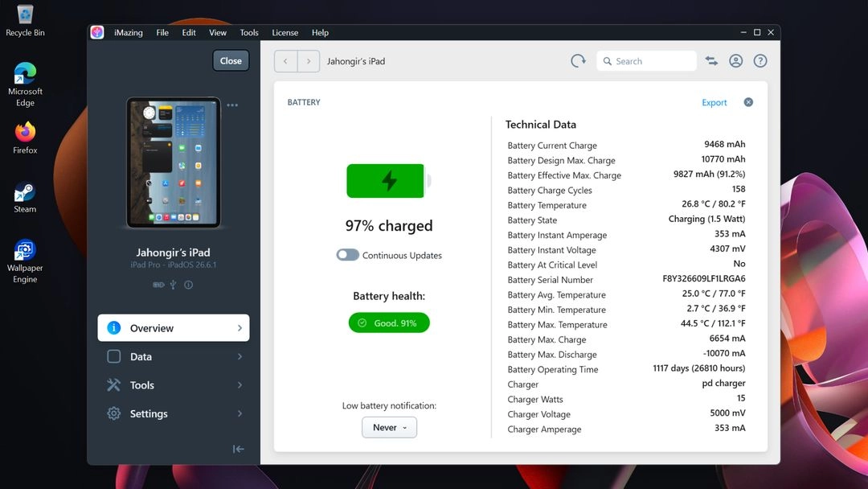Open device options three-dots menu
This screenshot has width=868, height=489.
tap(232, 105)
